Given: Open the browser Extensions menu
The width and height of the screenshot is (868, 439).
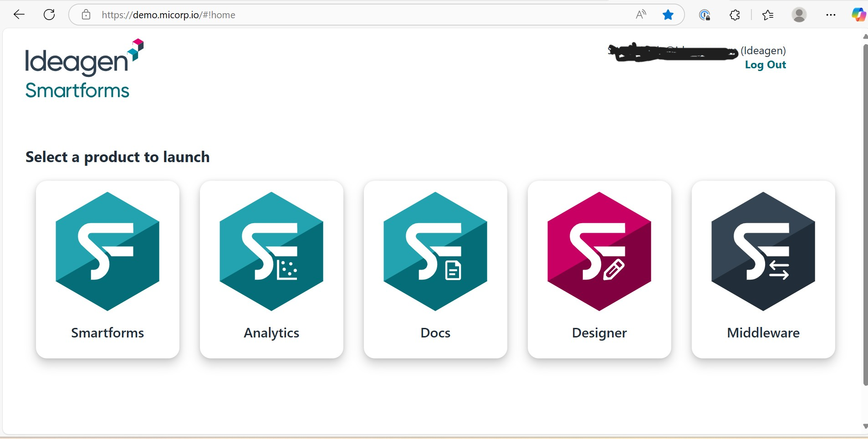Looking at the screenshot, I should click(x=735, y=15).
